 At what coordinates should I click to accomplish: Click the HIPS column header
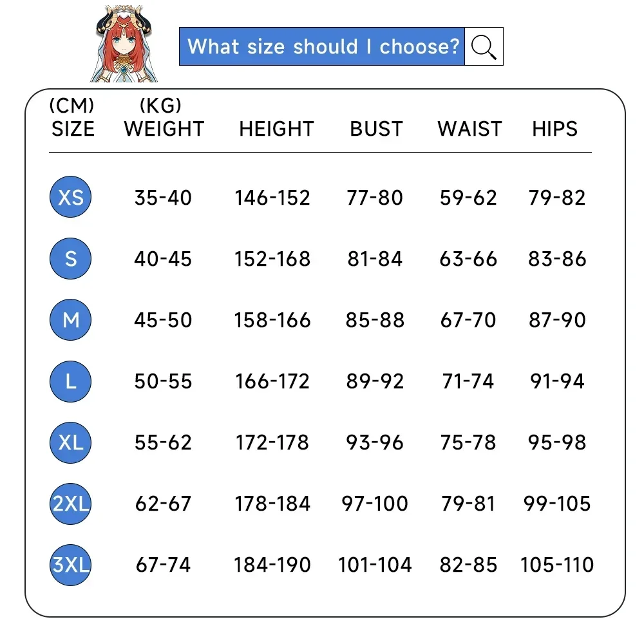[x=555, y=129]
